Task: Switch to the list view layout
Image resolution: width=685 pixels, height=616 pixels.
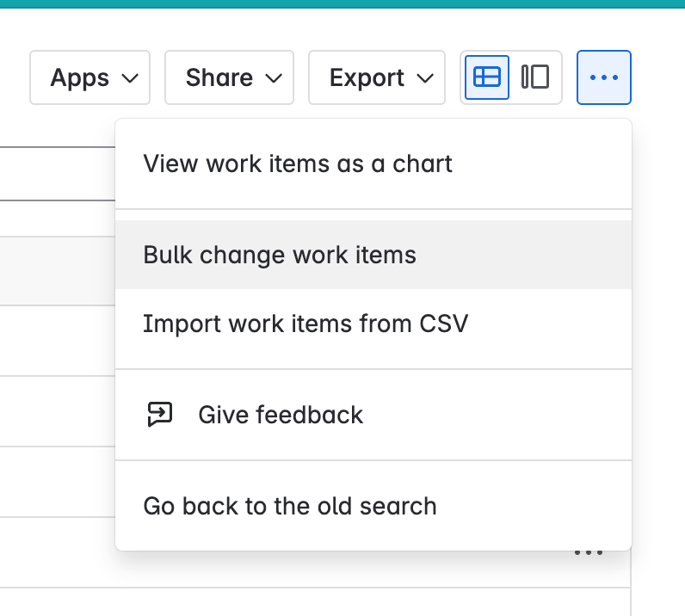Action: pyautogui.click(x=487, y=77)
